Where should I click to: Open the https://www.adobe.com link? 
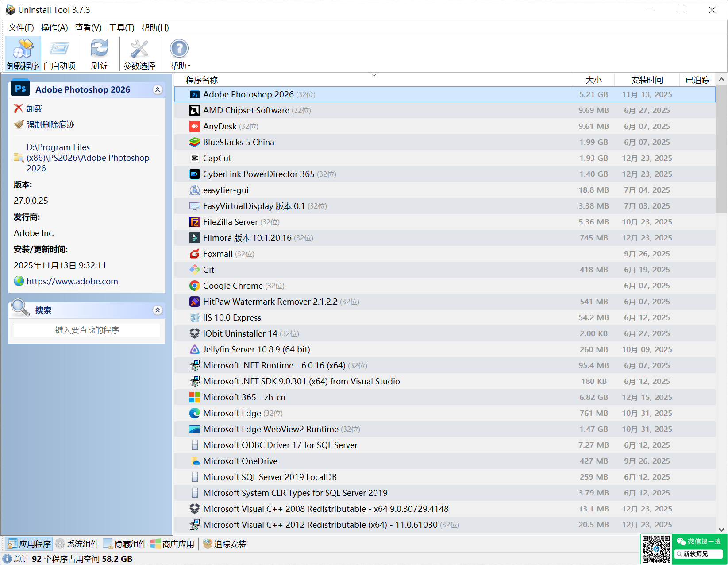coord(72,281)
